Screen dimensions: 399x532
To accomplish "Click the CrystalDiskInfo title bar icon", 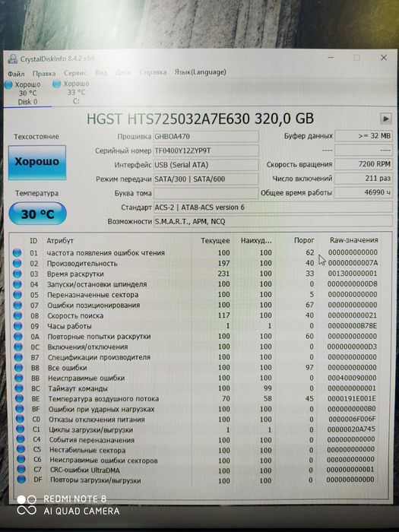I will [x=13, y=59].
